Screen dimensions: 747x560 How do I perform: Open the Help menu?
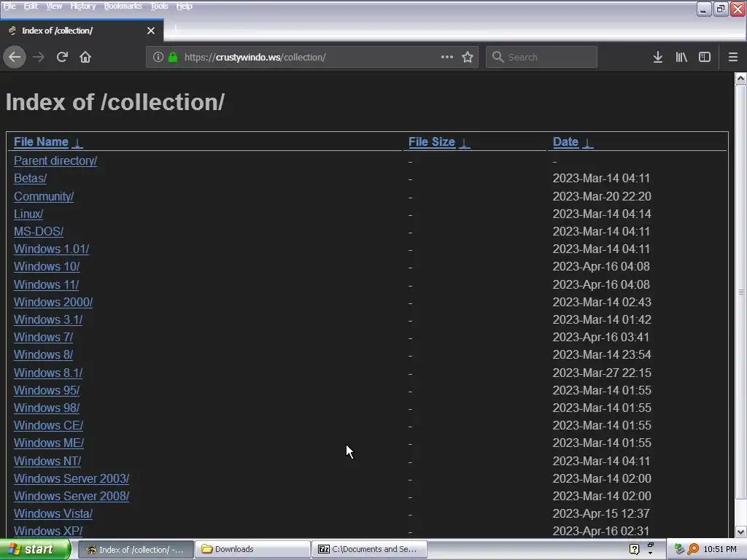coord(184,6)
